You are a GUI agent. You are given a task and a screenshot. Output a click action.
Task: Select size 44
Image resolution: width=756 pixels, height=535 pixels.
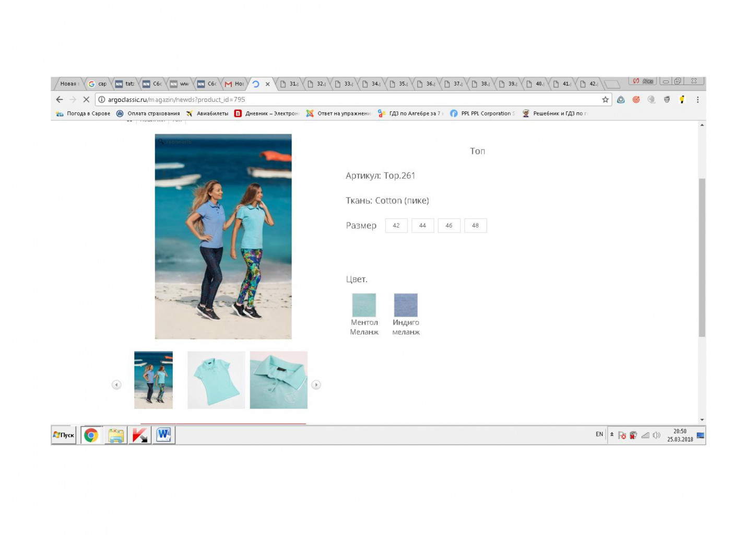click(422, 225)
